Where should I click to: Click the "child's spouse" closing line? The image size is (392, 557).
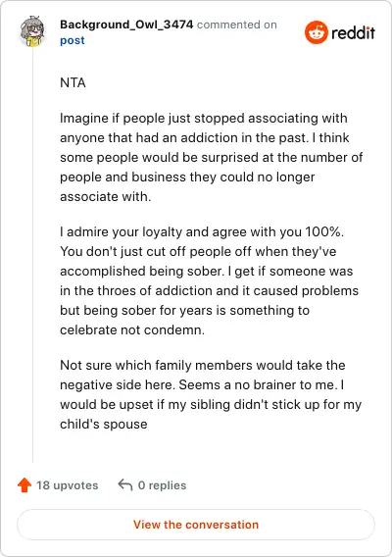point(104,425)
